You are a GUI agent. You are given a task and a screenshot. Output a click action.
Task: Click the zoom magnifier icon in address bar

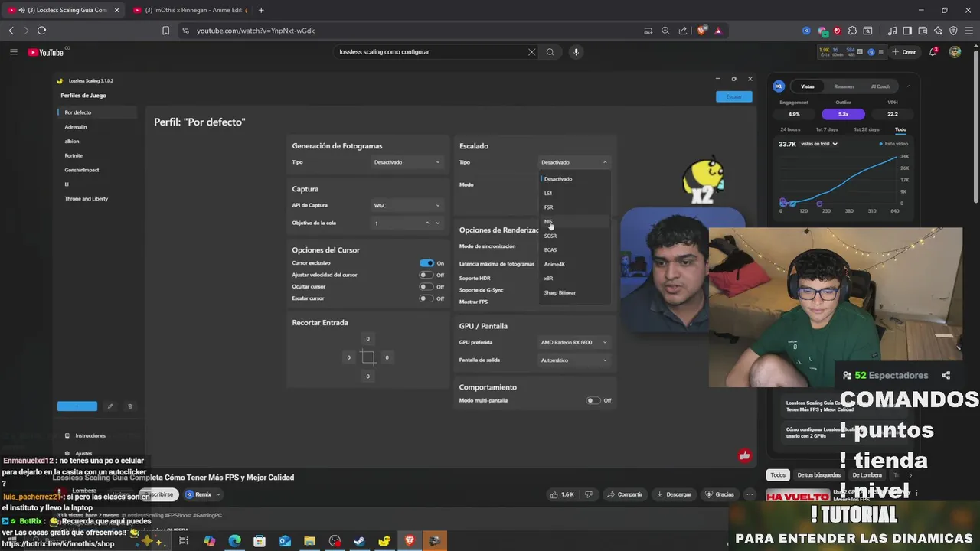coord(665,31)
